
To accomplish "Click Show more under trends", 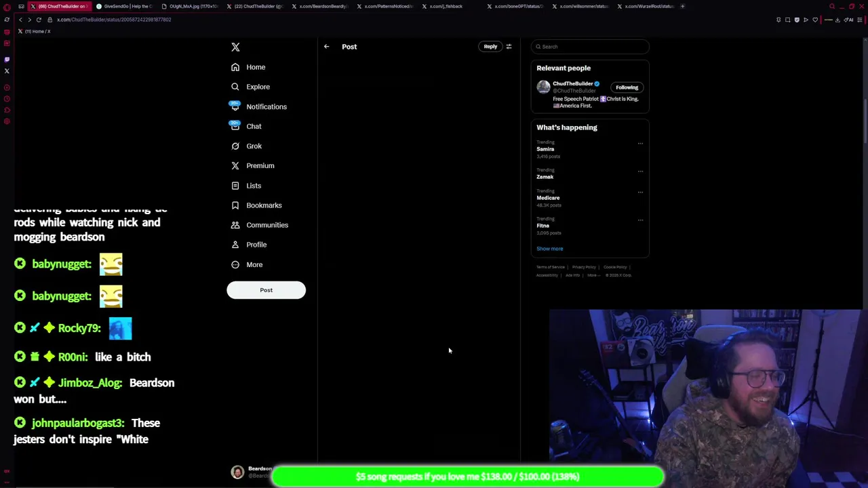I will 549,249.
